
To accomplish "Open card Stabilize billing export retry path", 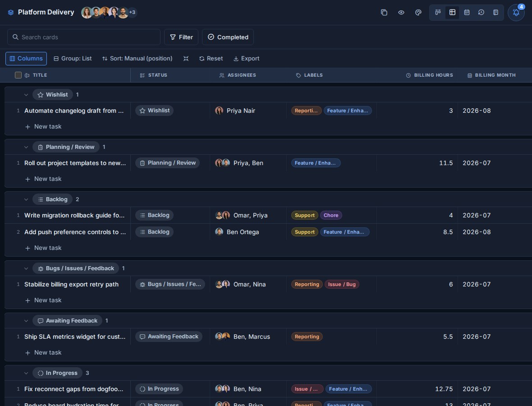I will click(x=71, y=284).
